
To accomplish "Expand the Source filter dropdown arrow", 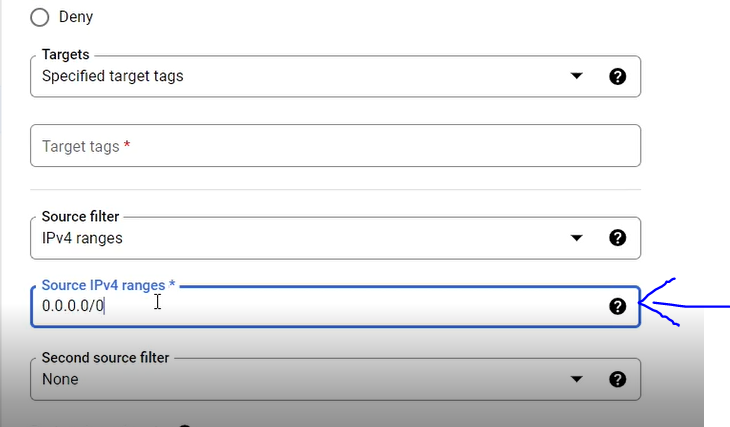I will 576,238.
